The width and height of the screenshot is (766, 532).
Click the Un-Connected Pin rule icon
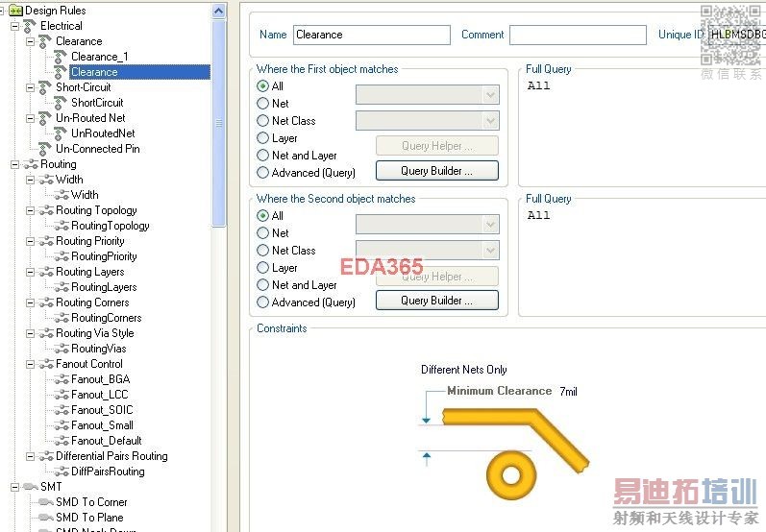(x=45, y=149)
